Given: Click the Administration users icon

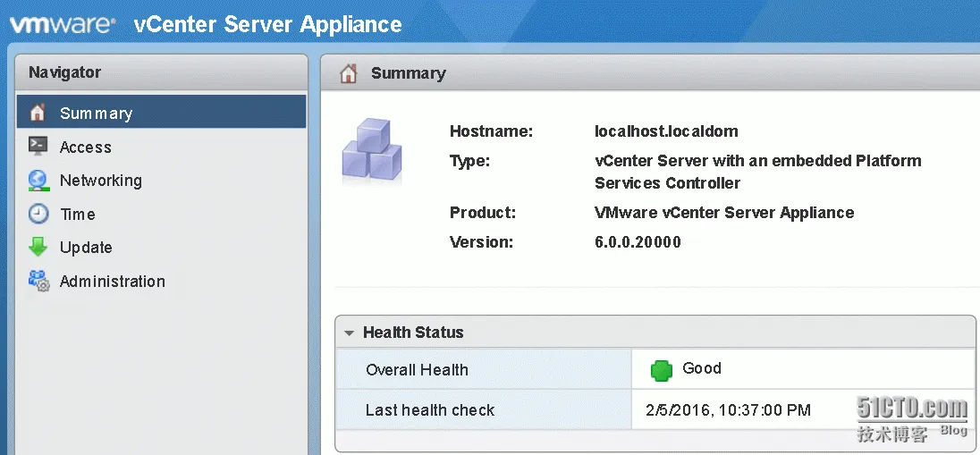Looking at the screenshot, I should 38,281.
